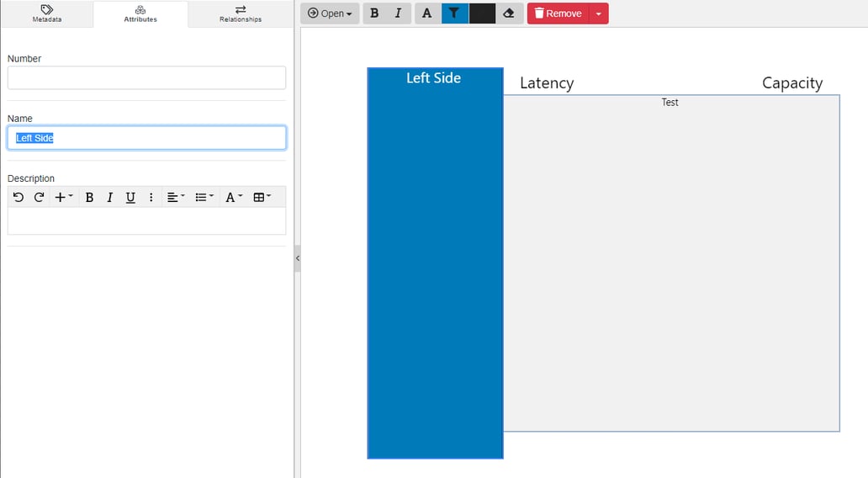Open the insert table dropdown

262,197
